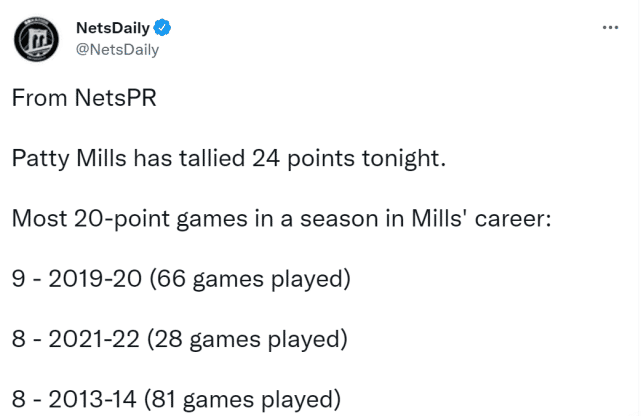Click the phrase 'in Mills' career:'
Image resolution: width=641 pixels, height=416 pixels.
point(473,218)
